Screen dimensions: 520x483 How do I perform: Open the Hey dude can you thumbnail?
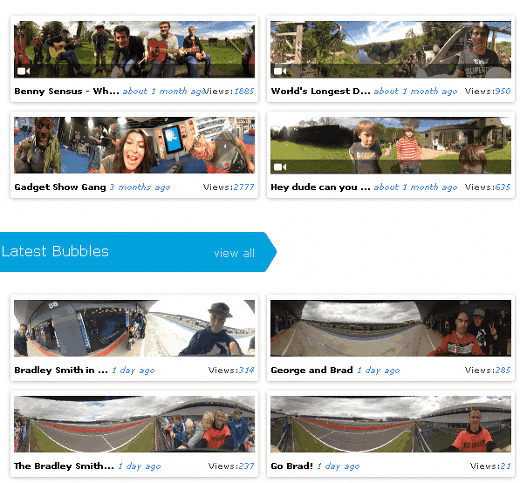pos(391,145)
